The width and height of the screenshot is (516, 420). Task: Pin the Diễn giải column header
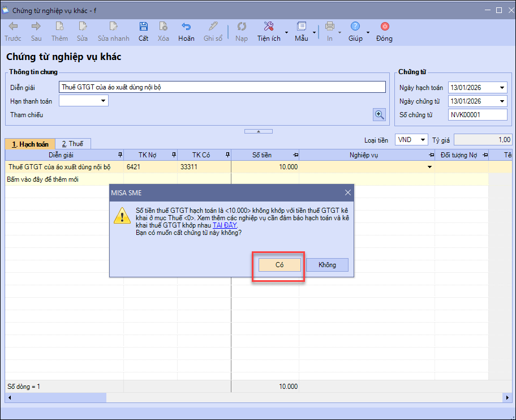pyautogui.click(x=119, y=155)
